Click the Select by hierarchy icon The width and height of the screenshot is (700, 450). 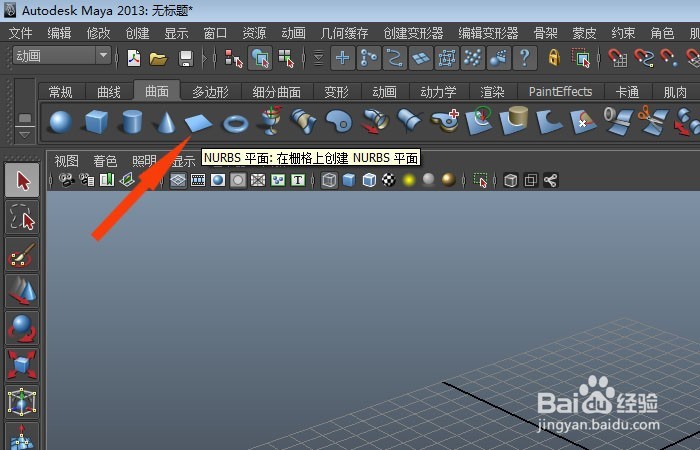tap(234, 58)
